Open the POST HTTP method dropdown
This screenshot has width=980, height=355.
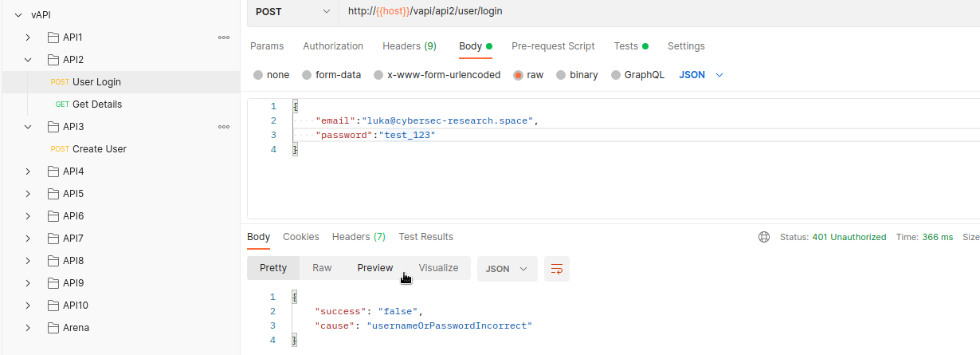tap(292, 11)
